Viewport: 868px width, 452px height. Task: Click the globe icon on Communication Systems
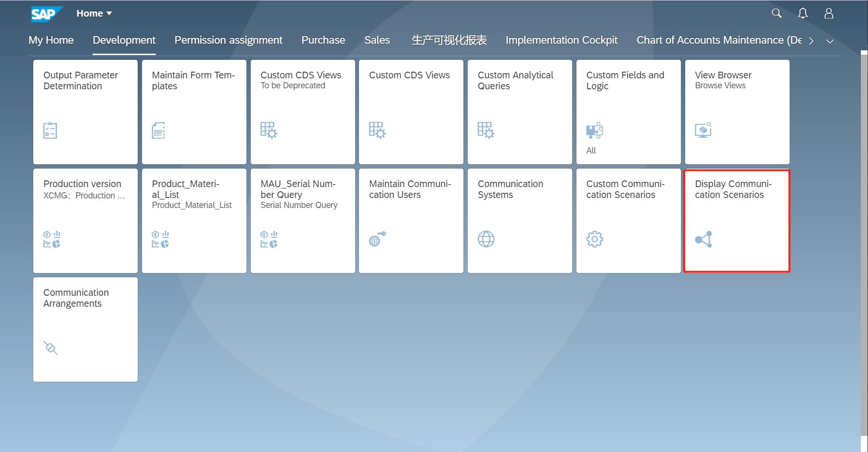pyautogui.click(x=486, y=239)
